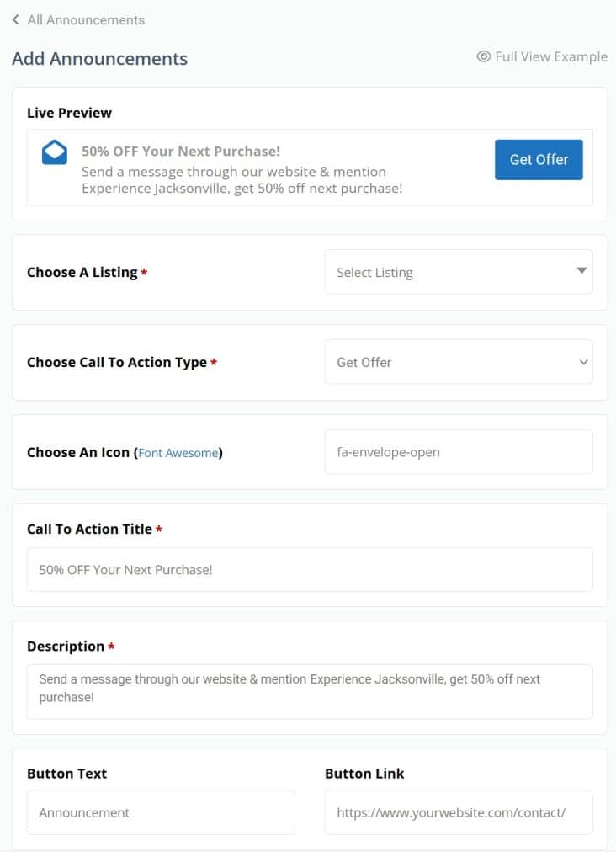
Task: Expand the Get Offer call-to-action chevron
Action: pyautogui.click(x=583, y=362)
